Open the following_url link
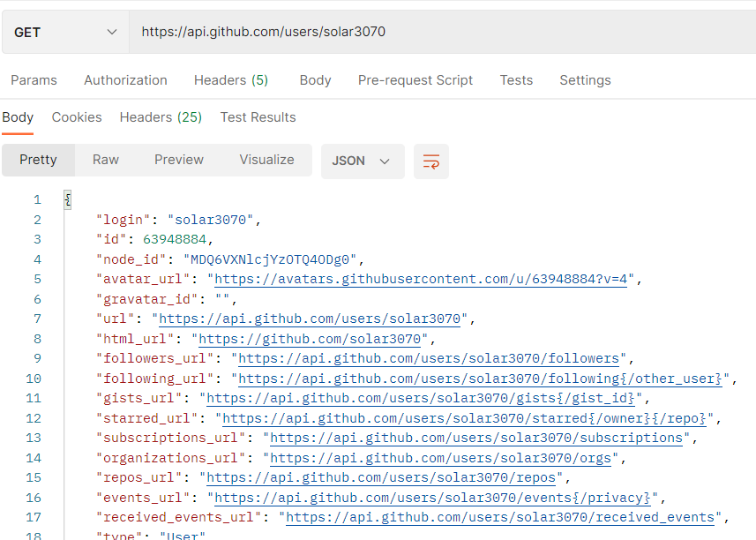Viewport: 756px width, 540px height. [480, 379]
